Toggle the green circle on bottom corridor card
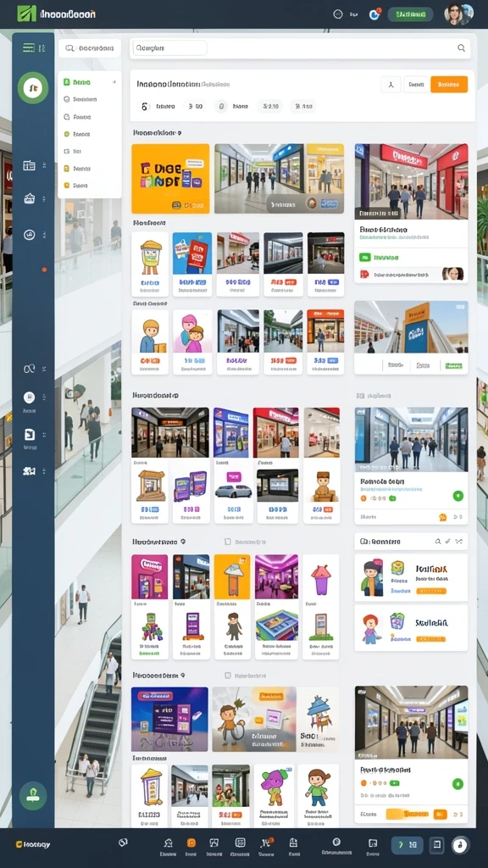Image resolution: width=488 pixels, height=868 pixels. coord(457,783)
